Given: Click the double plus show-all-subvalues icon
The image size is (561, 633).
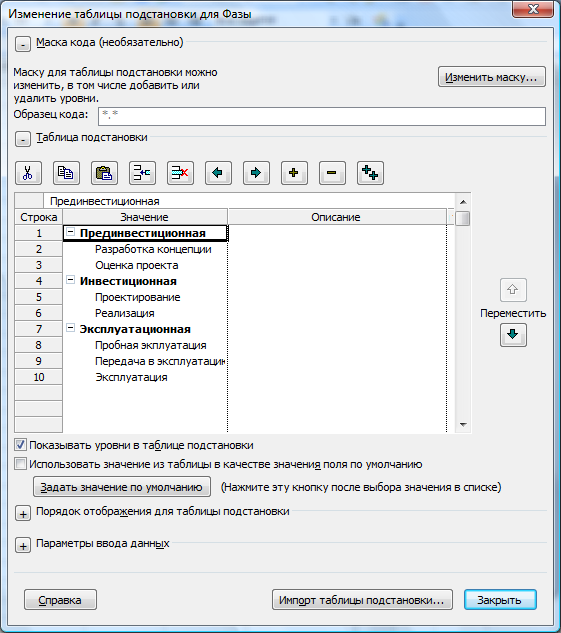Looking at the screenshot, I should click(x=370, y=173).
